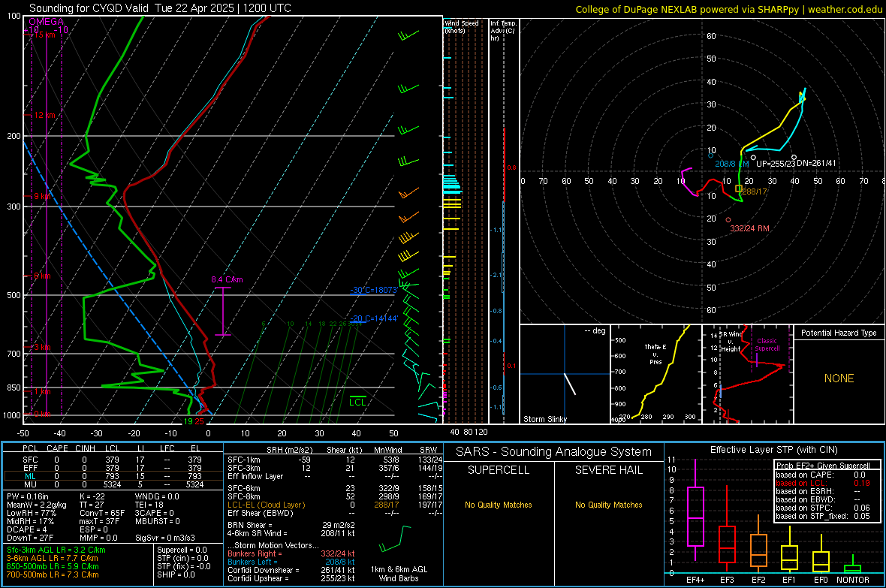This screenshot has height=588, width=886.
Task: Select the UP=255/23 Corfidi marker circle
Action: [x=753, y=158]
